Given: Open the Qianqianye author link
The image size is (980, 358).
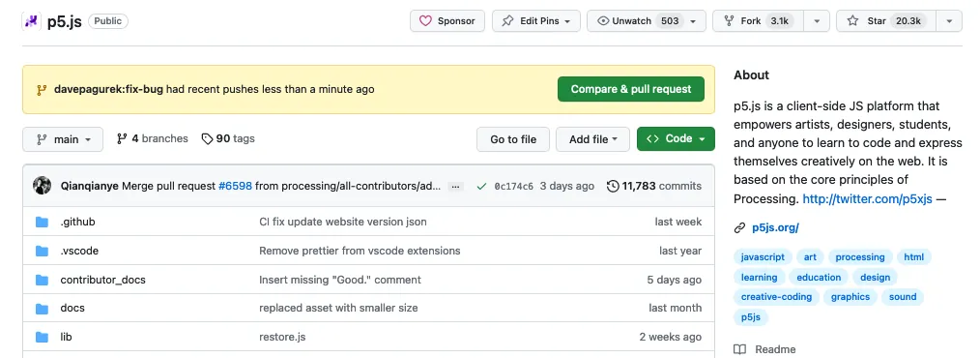Looking at the screenshot, I should (x=89, y=186).
